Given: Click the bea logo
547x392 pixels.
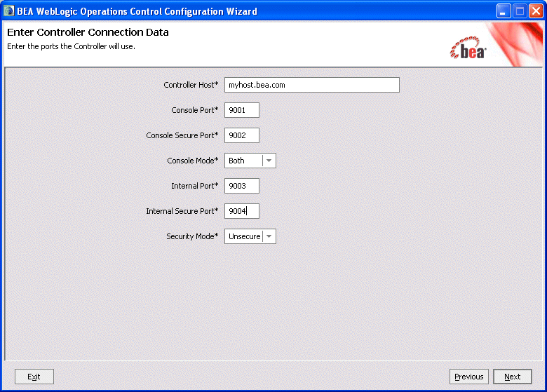Looking at the screenshot, I should [x=468, y=48].
